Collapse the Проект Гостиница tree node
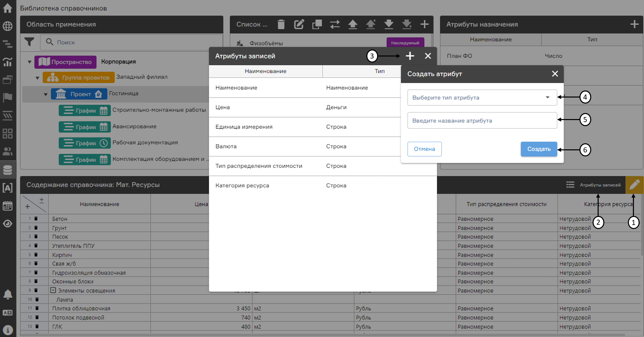 (x=46, y=94)
